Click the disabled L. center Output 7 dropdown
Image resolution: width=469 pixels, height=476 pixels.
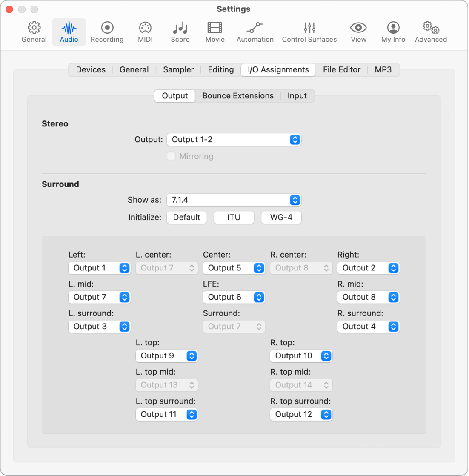click(167, 268)
